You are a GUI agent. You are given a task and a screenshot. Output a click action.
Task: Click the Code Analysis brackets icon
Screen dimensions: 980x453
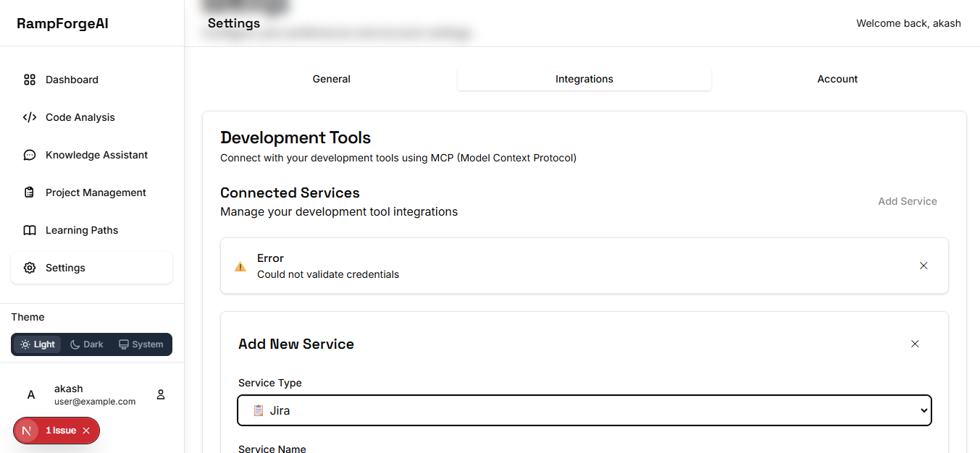pyautogui.click(x=30, y=117)
